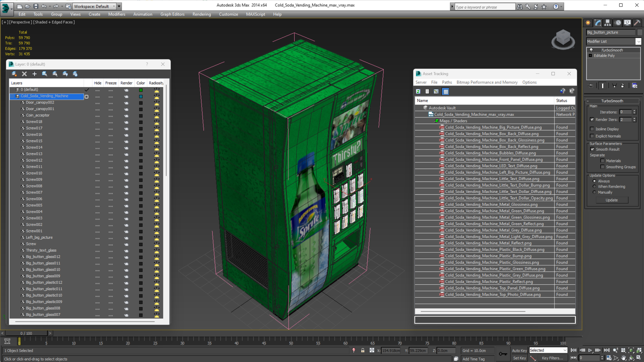Click Go to End playback icon
The height and width of the screenshot is (362, 644).
click(606, 350)
